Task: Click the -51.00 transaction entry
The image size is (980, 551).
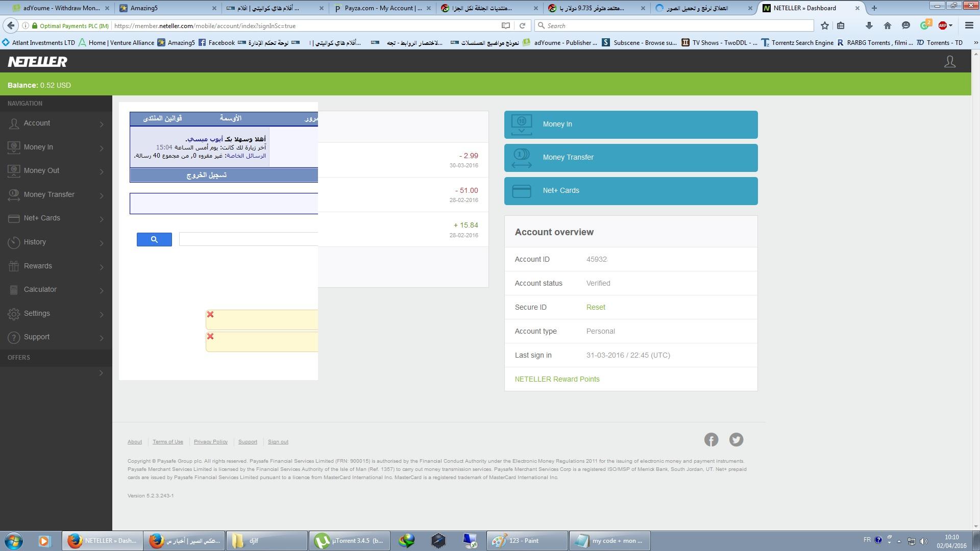Action: pyautogui.click(x=403, y=194)
